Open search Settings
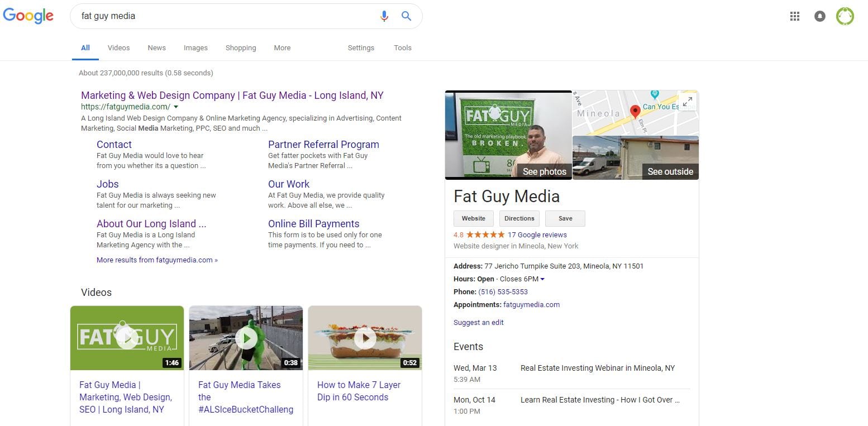The height and width of the screenshot is (426, 868). pos(361,48)
